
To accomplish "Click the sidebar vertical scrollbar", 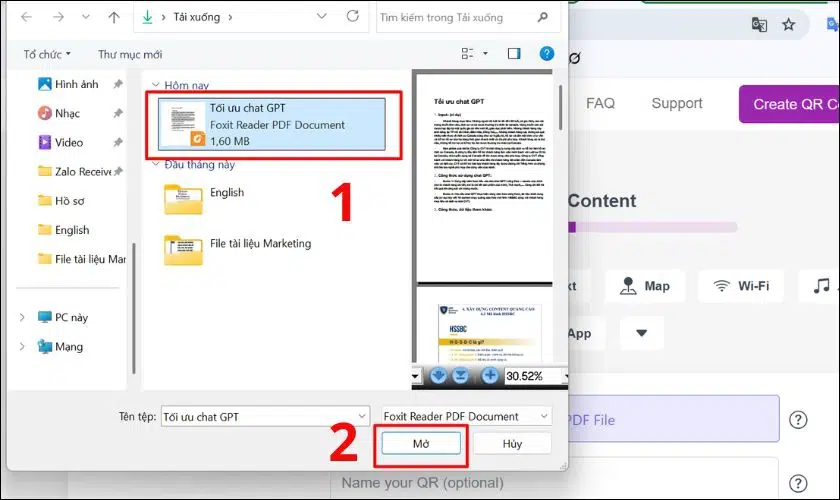I will click(133, 308).
